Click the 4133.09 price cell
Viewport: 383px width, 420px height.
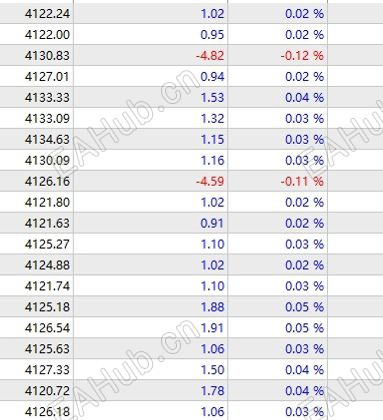pyautogui.click(x=47, y=119)
